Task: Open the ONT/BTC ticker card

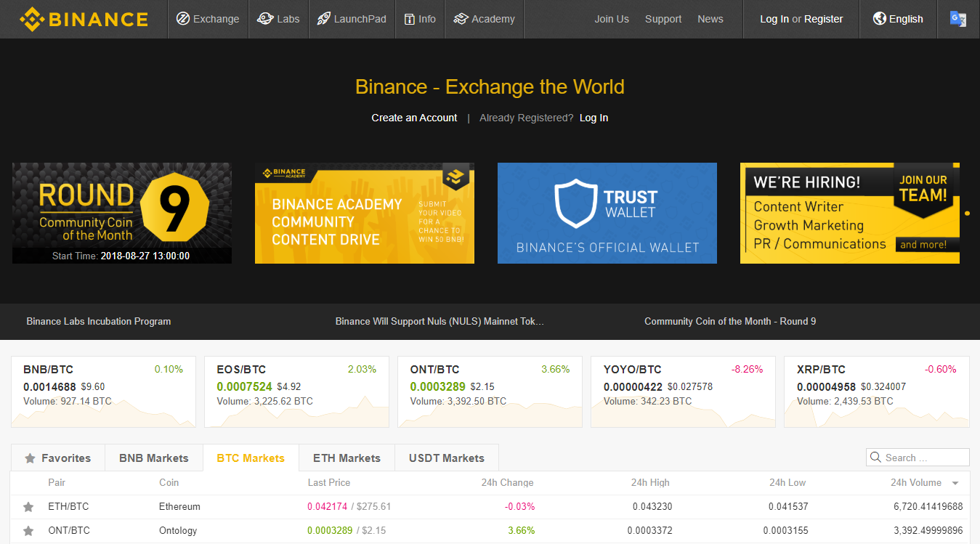Action: tap(490, 391)
